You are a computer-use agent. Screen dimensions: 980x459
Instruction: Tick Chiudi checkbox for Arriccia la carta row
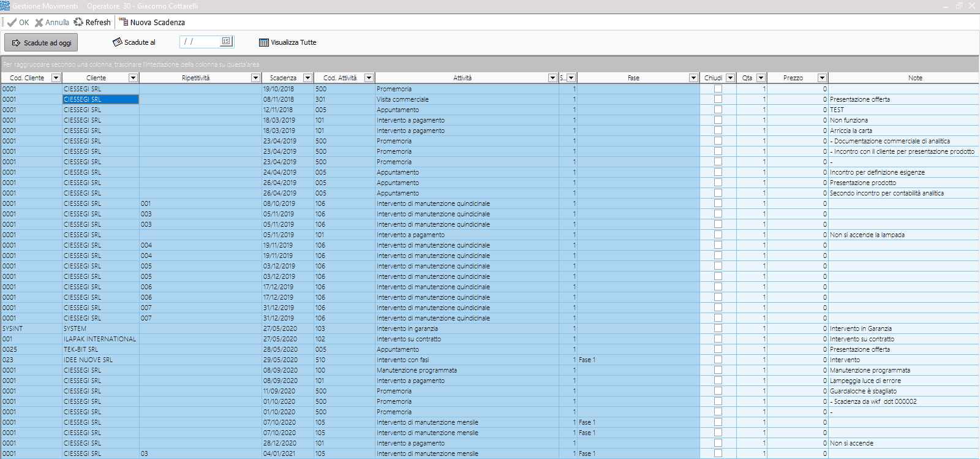(x=718, y=131)
